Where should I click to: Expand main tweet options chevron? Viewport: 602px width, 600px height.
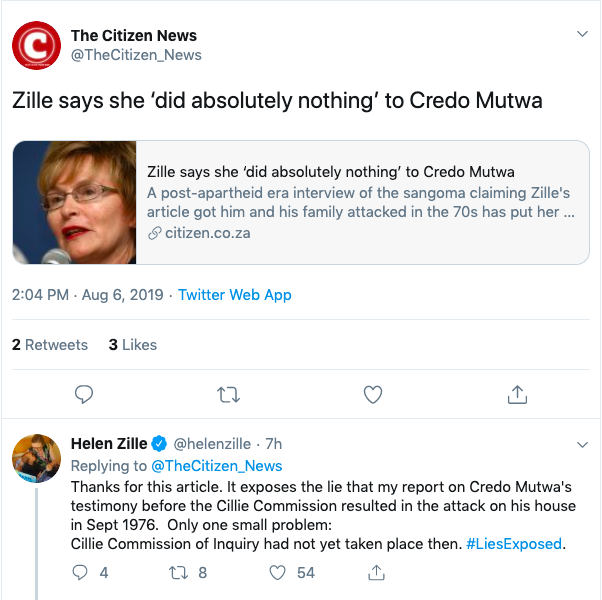point(583,34)
